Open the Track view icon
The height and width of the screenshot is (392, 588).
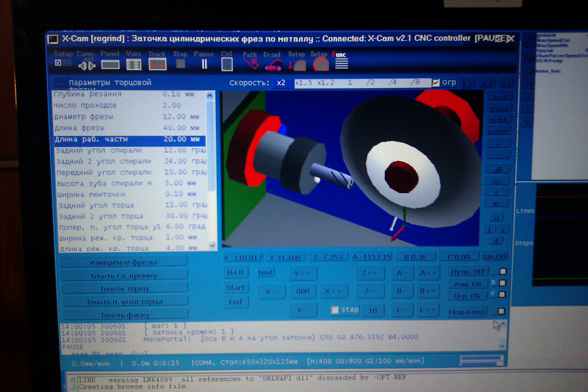pyautogui.click(x=157, y=64)
